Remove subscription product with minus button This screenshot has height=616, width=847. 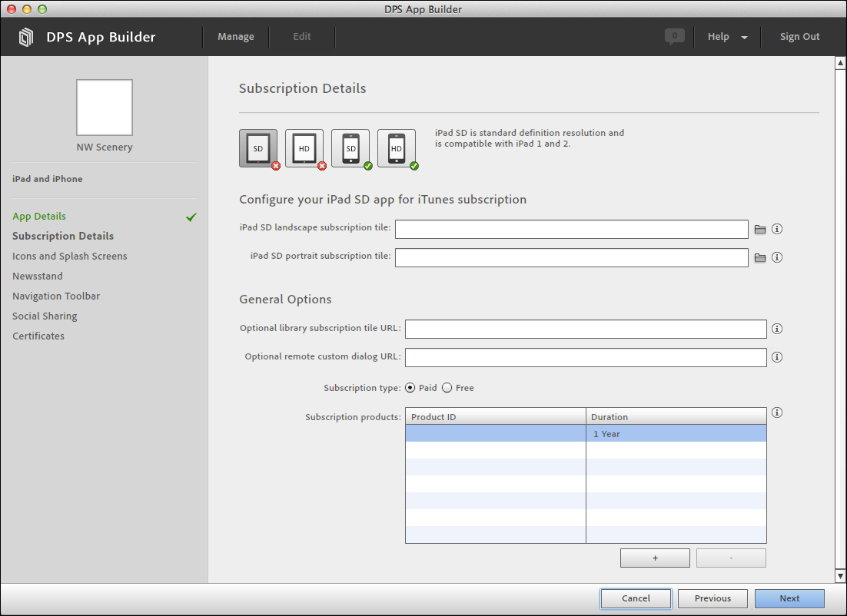(x=731, y=558)
